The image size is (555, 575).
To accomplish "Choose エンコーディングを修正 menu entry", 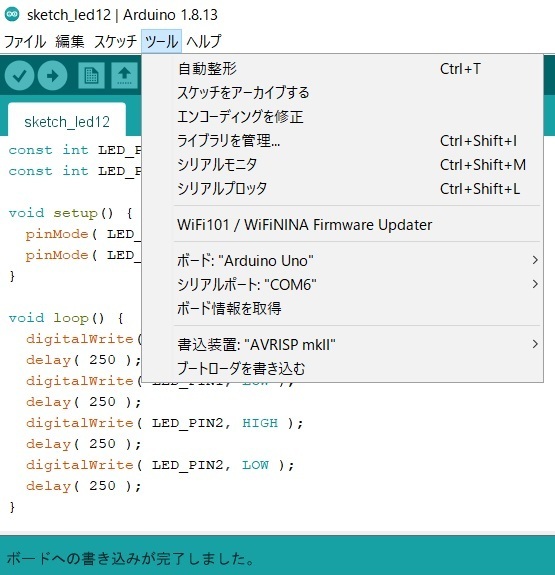I will (x=342, y=117).
